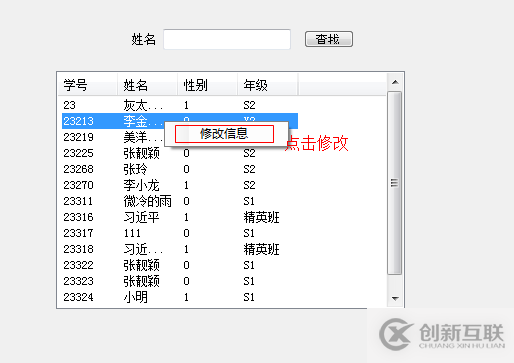The image size is (514, 363).
Task: Select student ID 23270
Action: [x=79, y=185]
